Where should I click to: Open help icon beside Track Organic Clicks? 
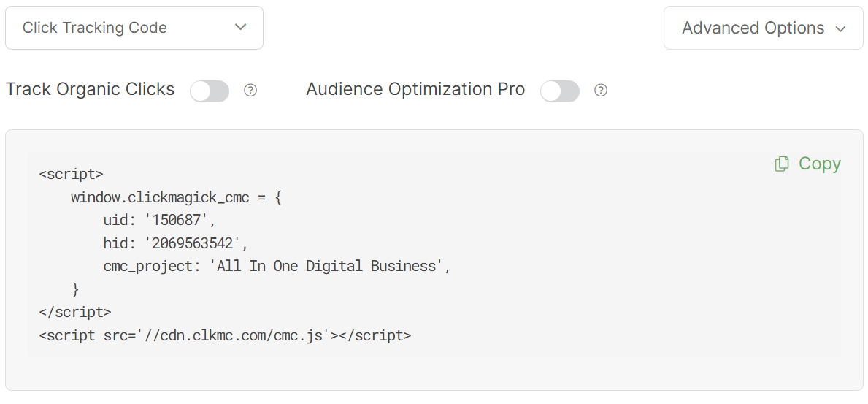tap(250, 91)
